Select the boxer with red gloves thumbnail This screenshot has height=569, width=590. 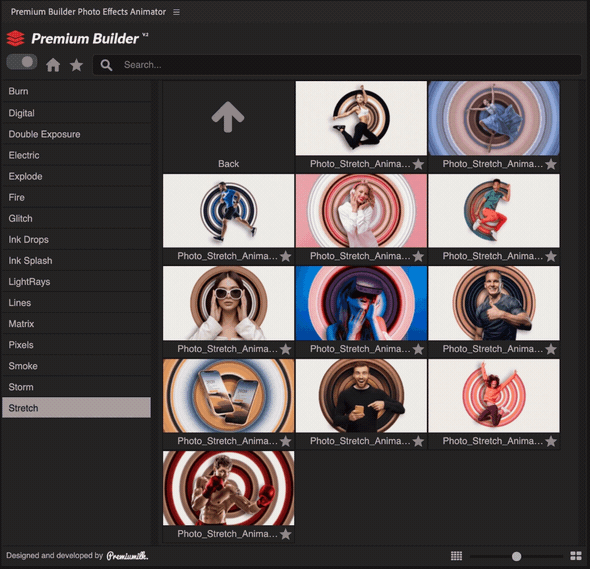228,488
